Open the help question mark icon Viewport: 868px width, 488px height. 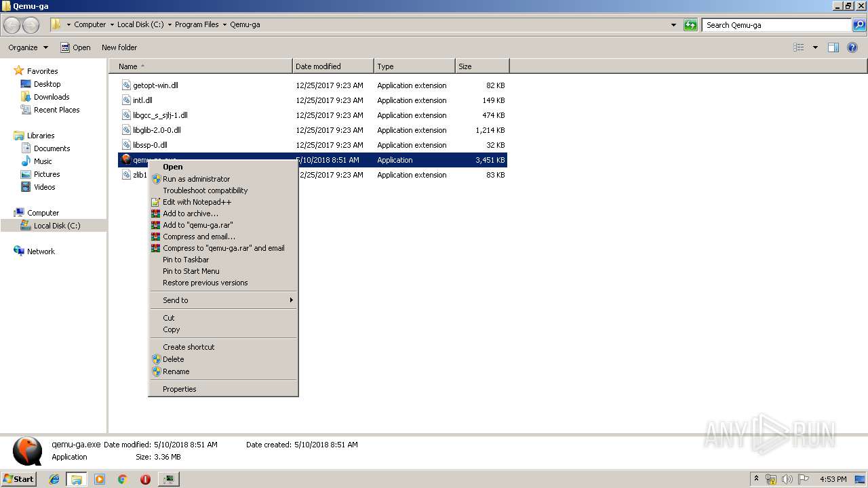[x=853, y=47]
